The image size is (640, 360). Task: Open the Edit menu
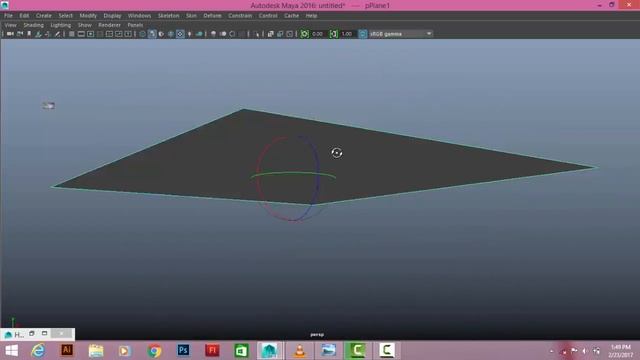[24, 16]
